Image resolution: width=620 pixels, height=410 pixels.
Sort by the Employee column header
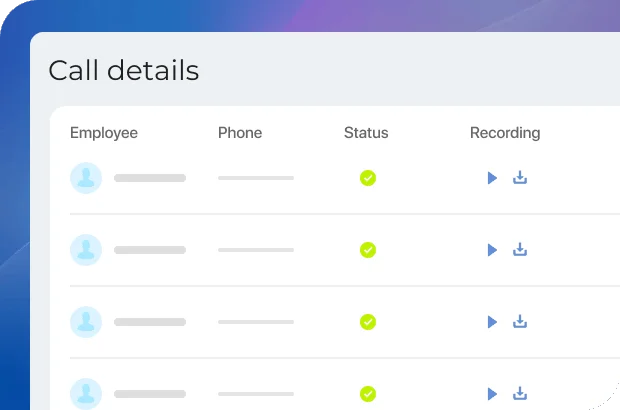(104, 133)
